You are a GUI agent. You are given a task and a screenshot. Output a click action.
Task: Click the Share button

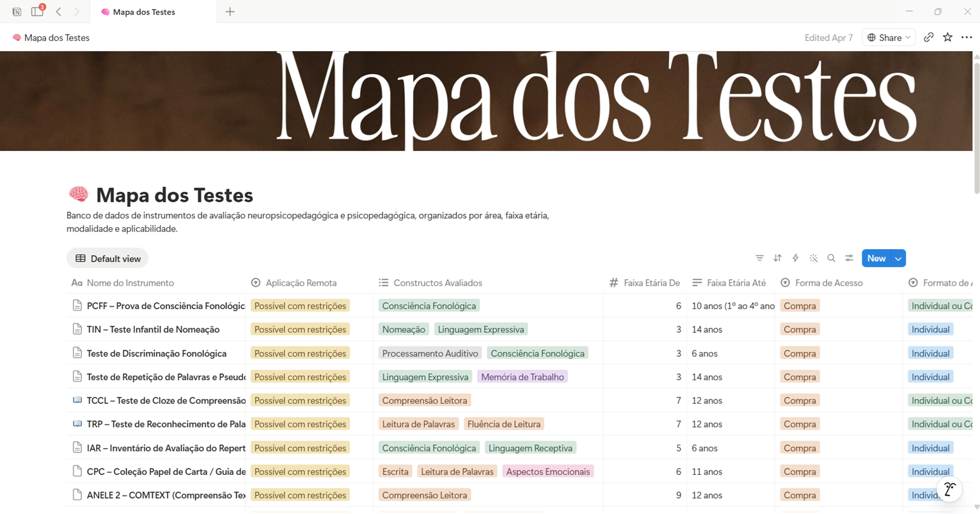coord(889,38)
